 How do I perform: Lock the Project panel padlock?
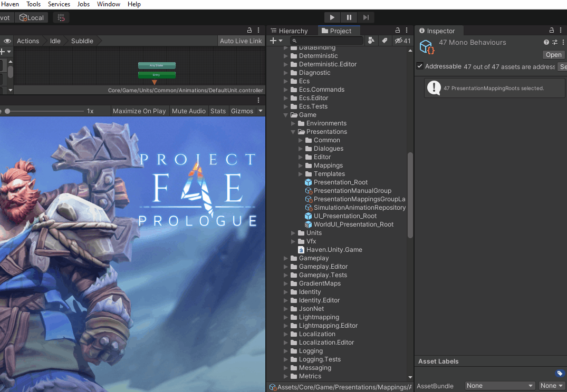398,31
